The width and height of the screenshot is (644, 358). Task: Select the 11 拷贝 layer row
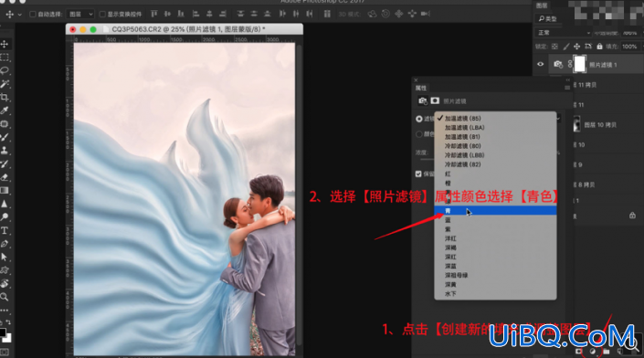click(607, 85)
